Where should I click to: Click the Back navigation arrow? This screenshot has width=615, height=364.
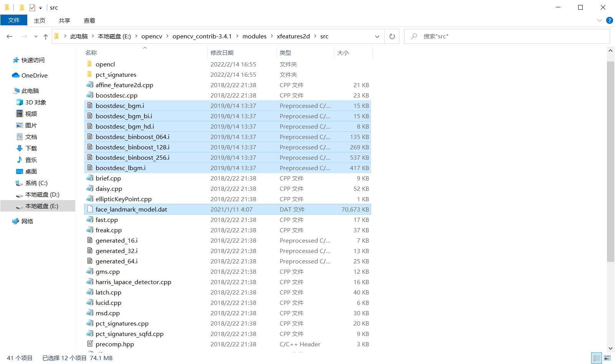[x=10, y=36]
